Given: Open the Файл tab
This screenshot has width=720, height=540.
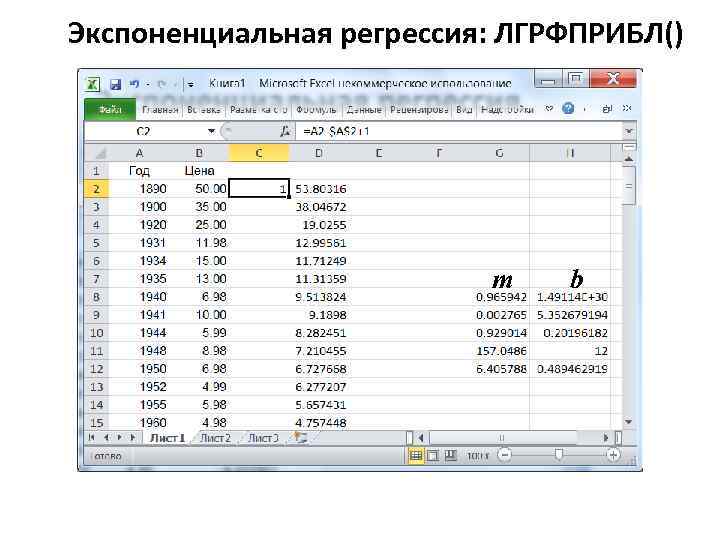Looking at the screenshot, I should point(110,110).
